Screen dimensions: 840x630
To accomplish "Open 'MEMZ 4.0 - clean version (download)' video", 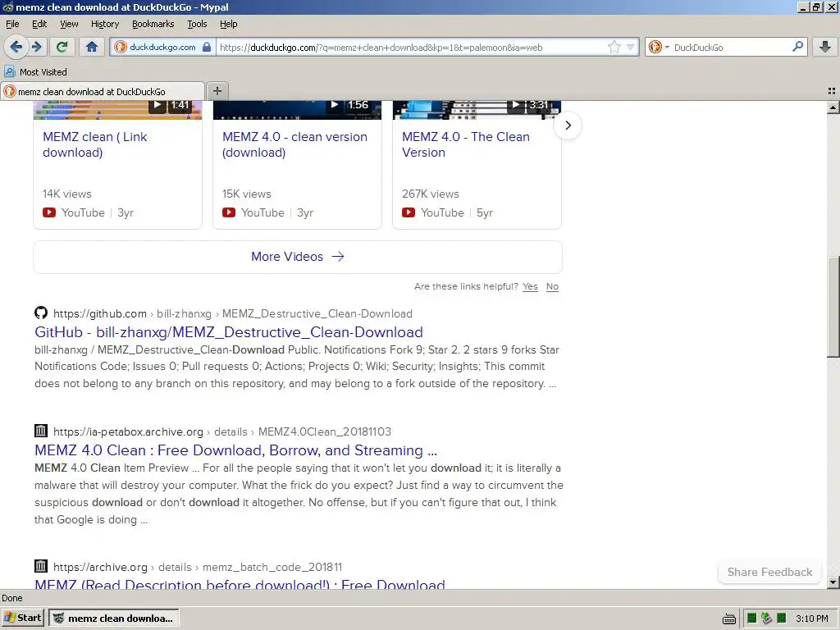I will click(x=294, y=144).
